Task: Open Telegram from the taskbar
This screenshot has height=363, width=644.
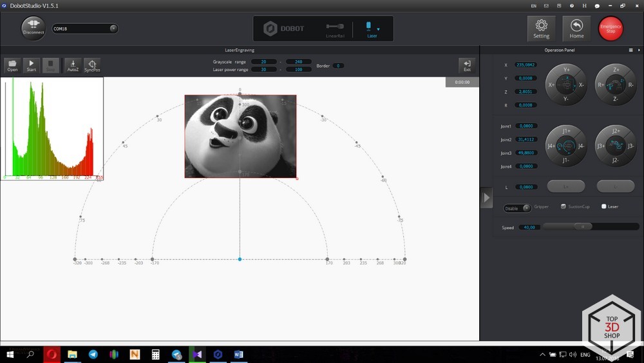Action: pyautogui.click(x=93, y=355)
